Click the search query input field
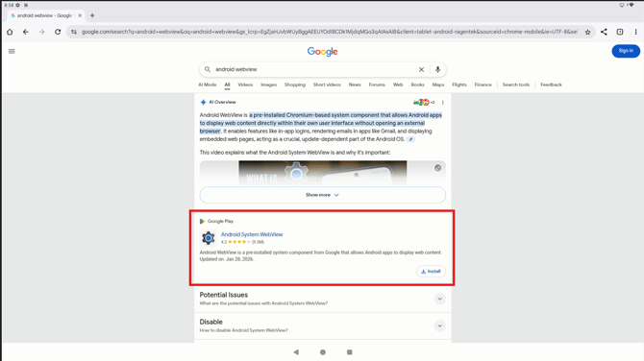The width and height of the screenshot is (644, 361). 314,69
